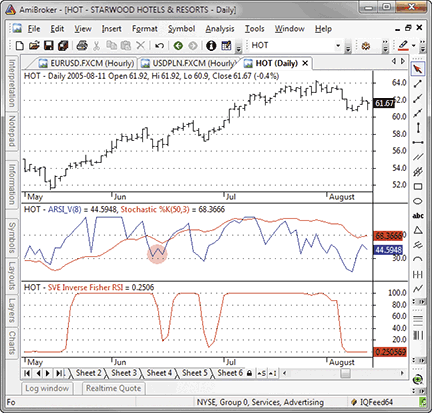Click the Delete X icon in toolbar
Image resolution: width=432 pixels, height=413 pixels.
tap(141, 45)
